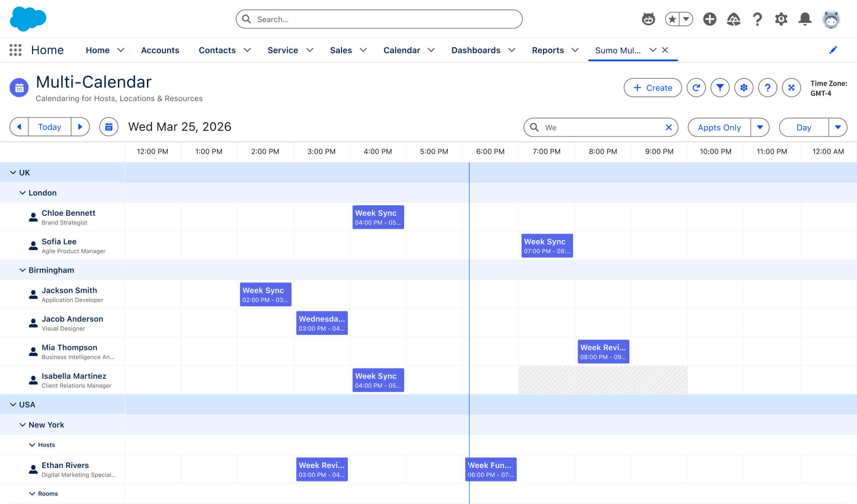Open the user profile avatar
The height and width of the screenshot is (504, 857).
[831, 19]
